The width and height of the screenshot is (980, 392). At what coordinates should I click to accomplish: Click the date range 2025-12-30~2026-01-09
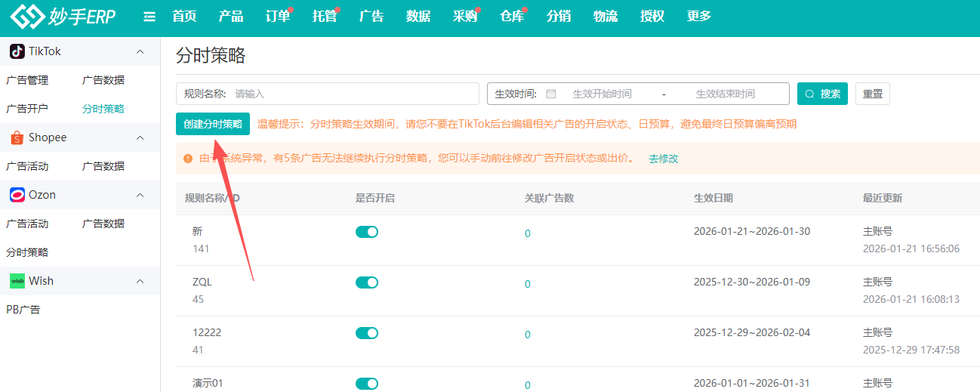click(752, 282)
